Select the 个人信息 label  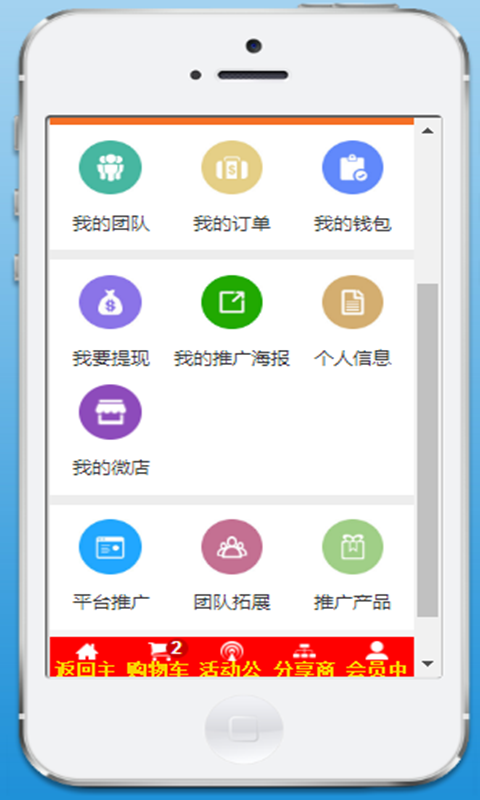[352, 359]
